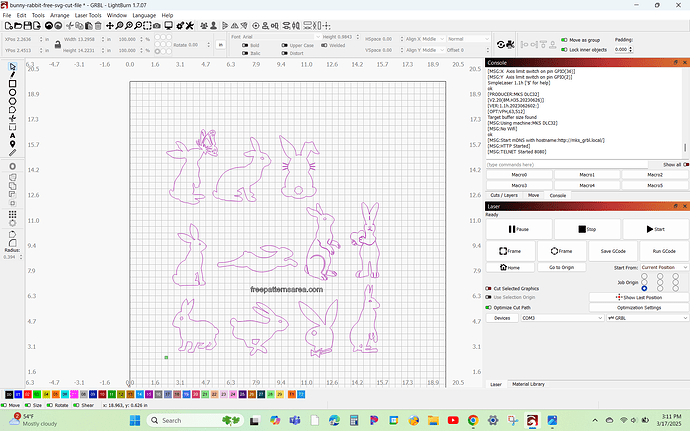The image size is (690, 431).
Task: Select the lower-left Job Origin radio button
Action: click(x=644, y=288)
